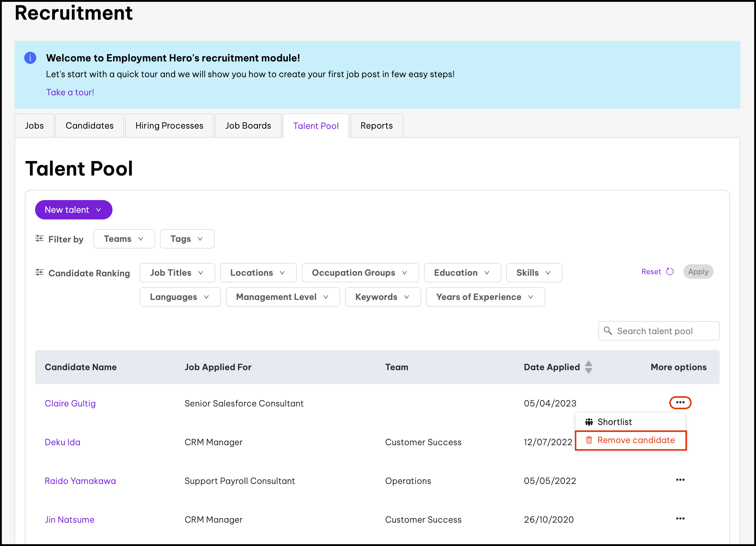Screen dimensions: 756x546
Task: Click the blue info icon in banner
Action: (x=30, y=58)
